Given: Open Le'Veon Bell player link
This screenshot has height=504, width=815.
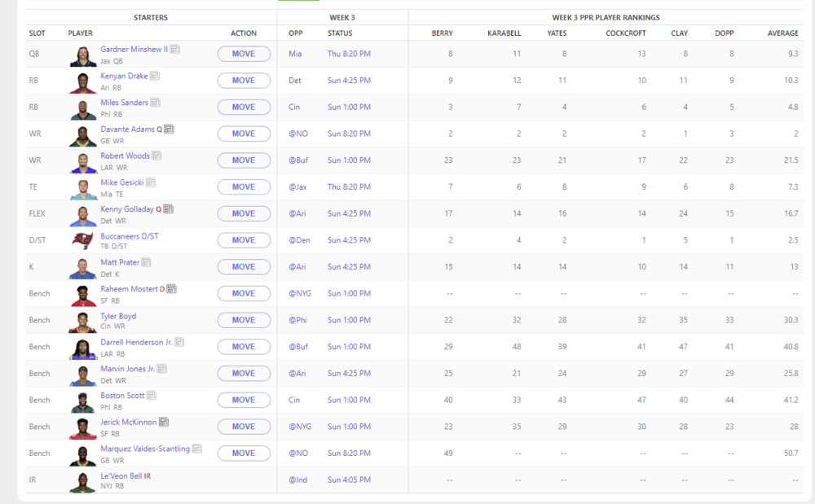Looking at the screenshot, I should click(x=121, y=476).
